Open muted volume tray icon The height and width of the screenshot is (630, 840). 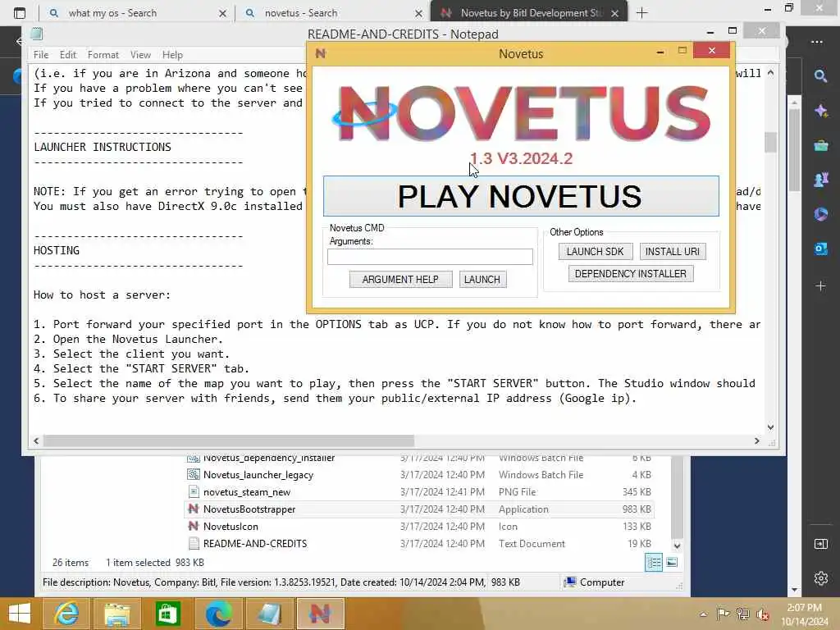pyautogui.click(x=762, y=614)
